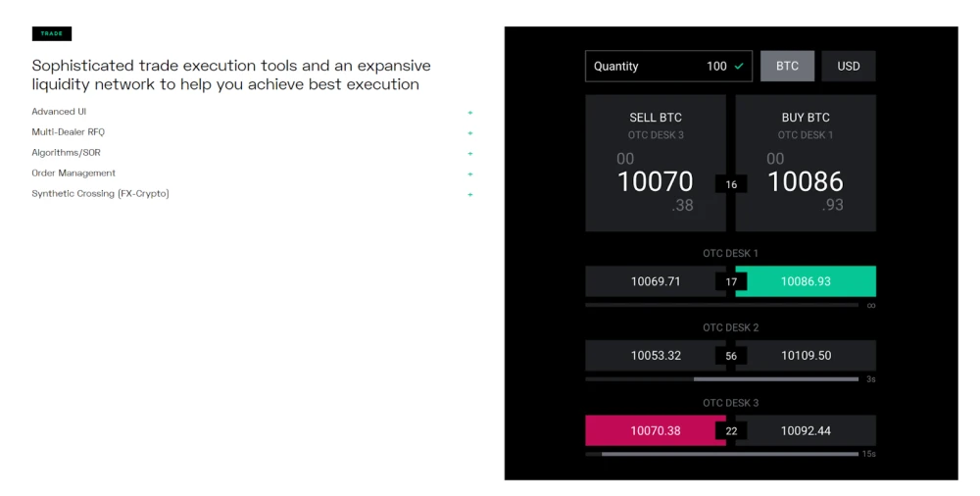Click the BUY BTC tile at 10086.93
Screen dimensions: 980x496
pos(806,164)
